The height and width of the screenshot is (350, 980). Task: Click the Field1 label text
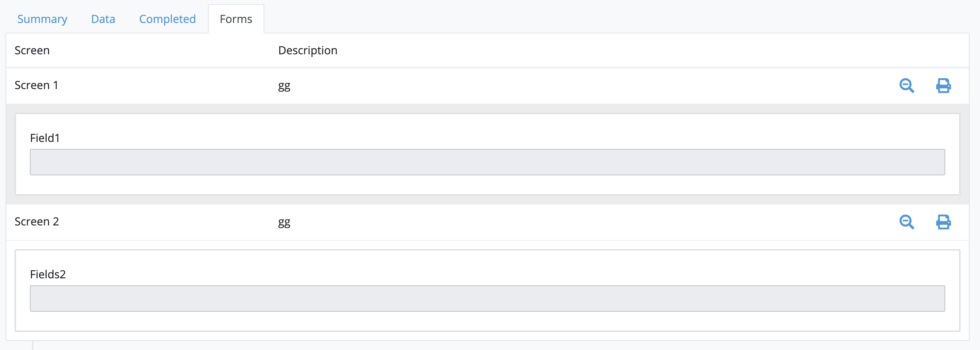pos(45,138)
